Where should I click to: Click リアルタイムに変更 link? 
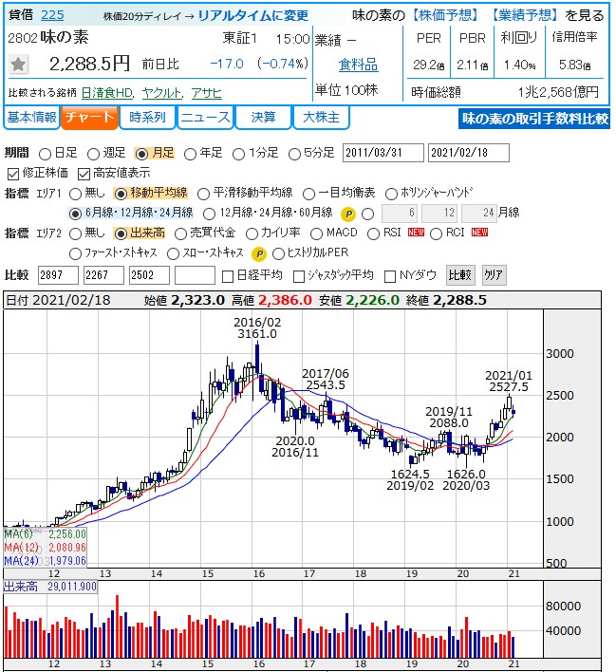click(253, 16)
